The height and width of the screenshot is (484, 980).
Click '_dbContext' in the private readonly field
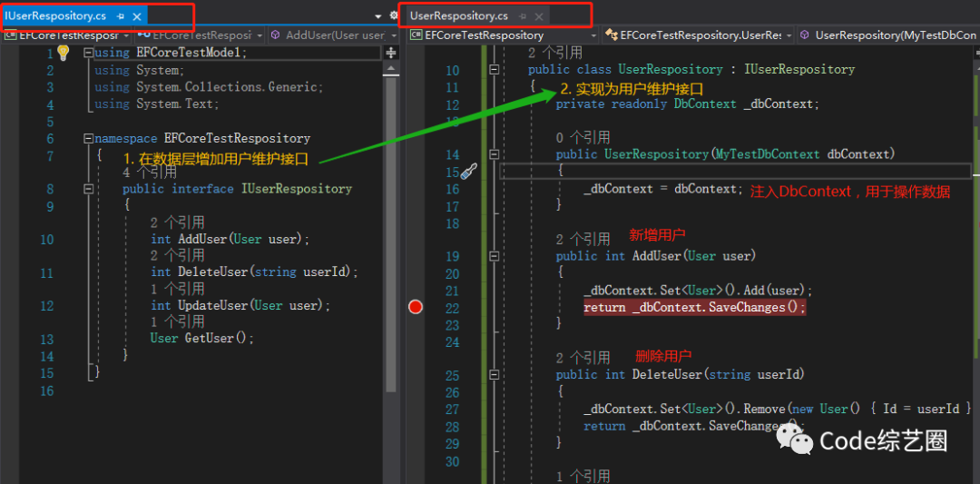point(779,104)
